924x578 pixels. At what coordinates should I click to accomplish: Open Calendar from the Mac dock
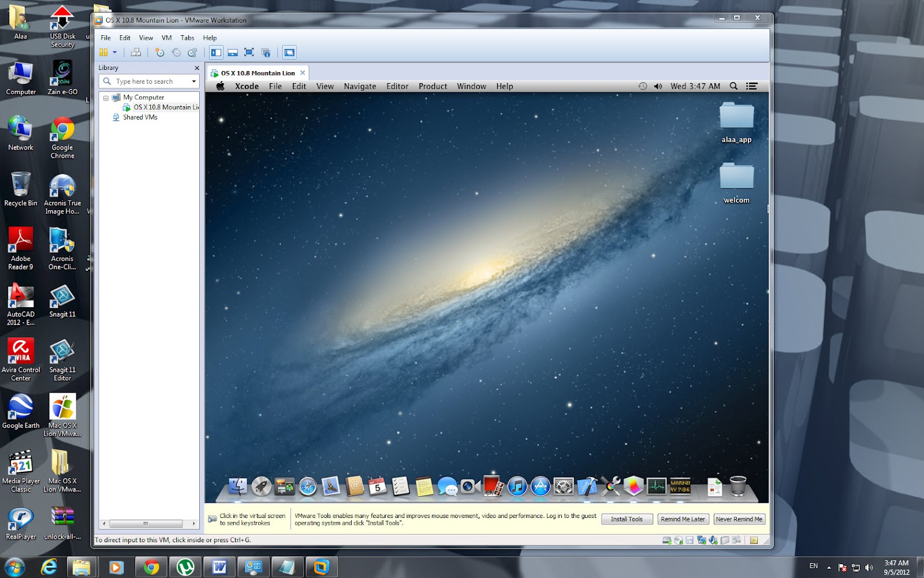pyautogui.click(x=377, y=486)
